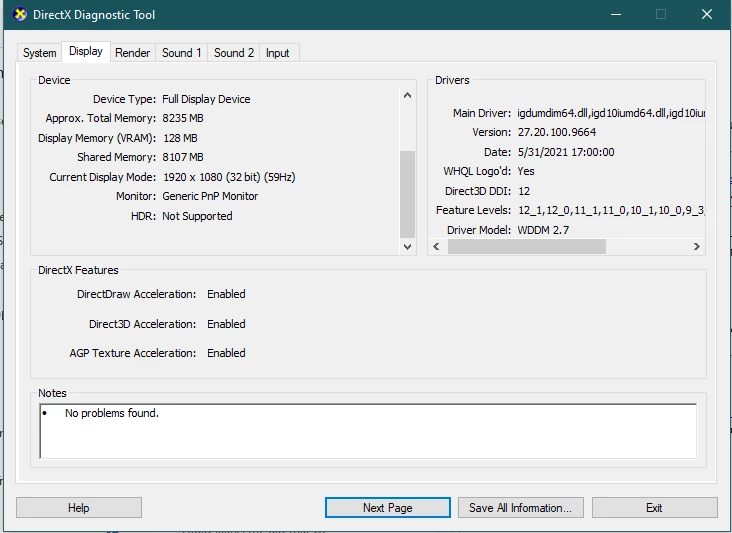
Task: Click the 'Approx. Total Memory:' label
Action: point(101,118)
